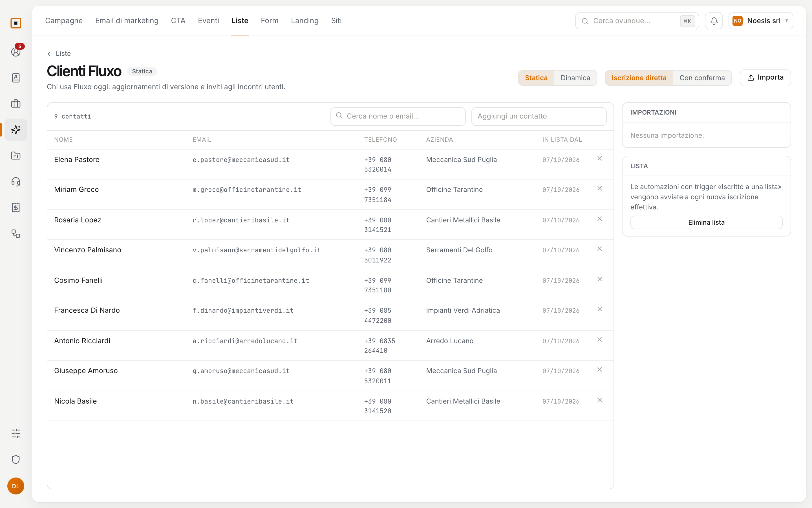Open the DL user avatar
812x508 pixels.
(x=16, y=486)
